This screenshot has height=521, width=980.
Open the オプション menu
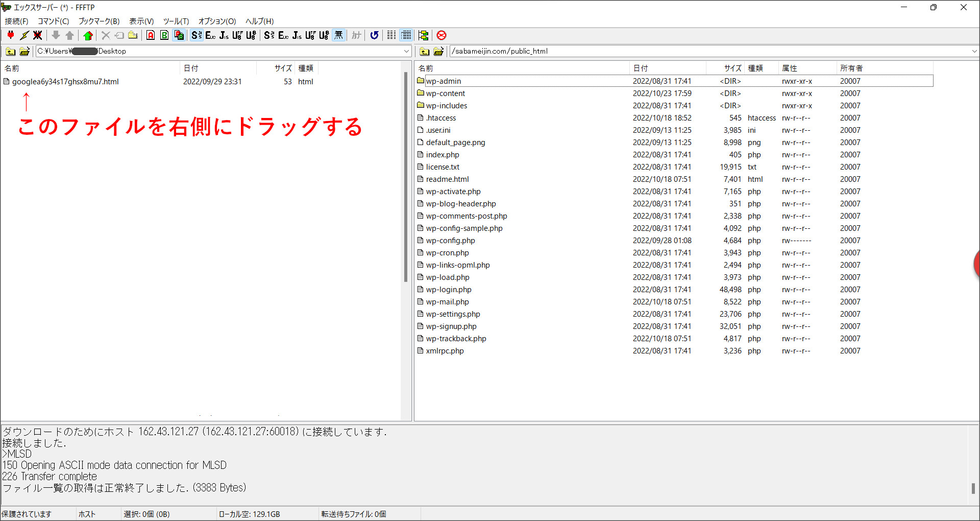point(216,21)
